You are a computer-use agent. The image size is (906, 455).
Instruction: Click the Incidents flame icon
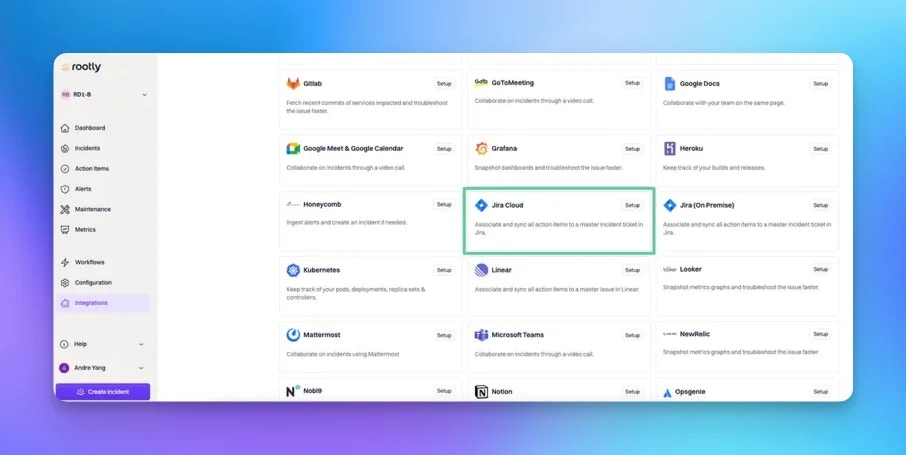(x=65, y=149)
